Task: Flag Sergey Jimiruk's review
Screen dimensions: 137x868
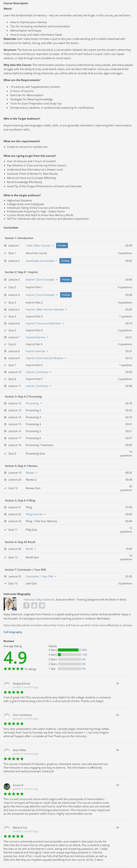Action: (118, 684)
